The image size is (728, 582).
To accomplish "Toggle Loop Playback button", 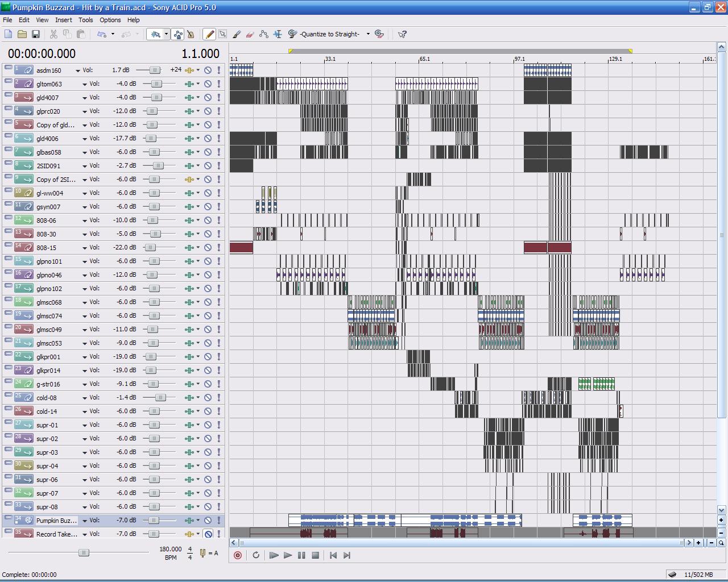I will (x=256, y=555).
